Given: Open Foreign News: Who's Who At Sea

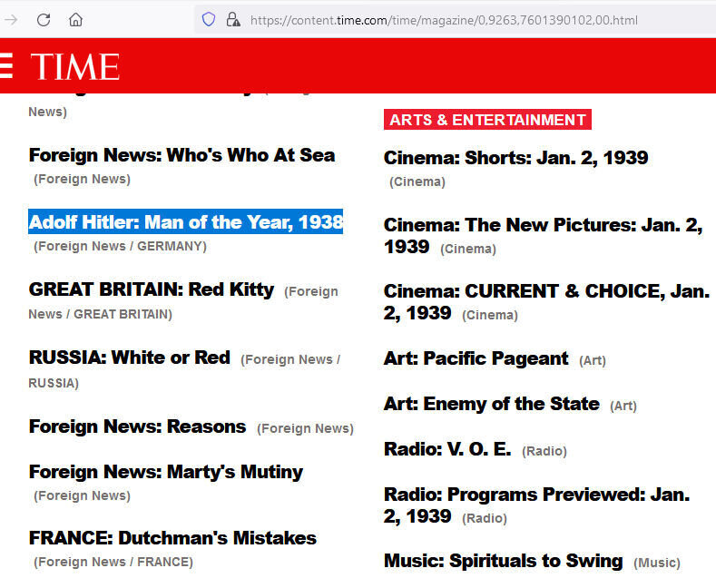Looking at the screenshot, I should point(181,155).
